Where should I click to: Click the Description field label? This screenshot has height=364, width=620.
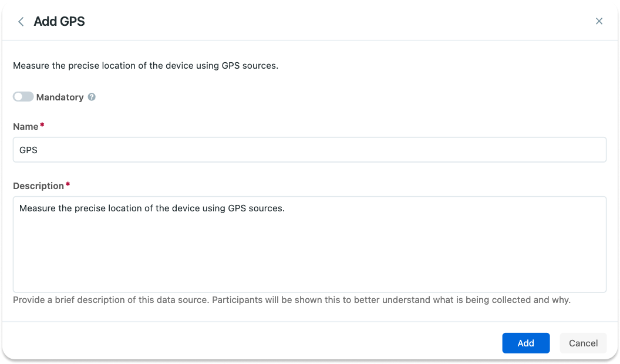tap(38, 186)
